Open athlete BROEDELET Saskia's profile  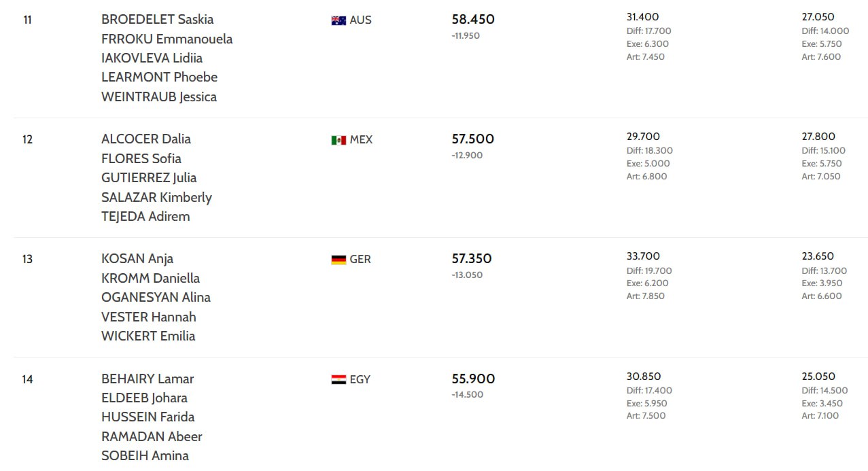click(x=157, y=19)
